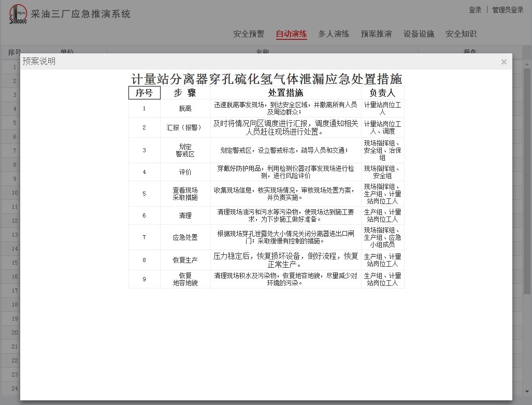
Task: Click the 负责人 column header
Action: click(x=382, y=93)
